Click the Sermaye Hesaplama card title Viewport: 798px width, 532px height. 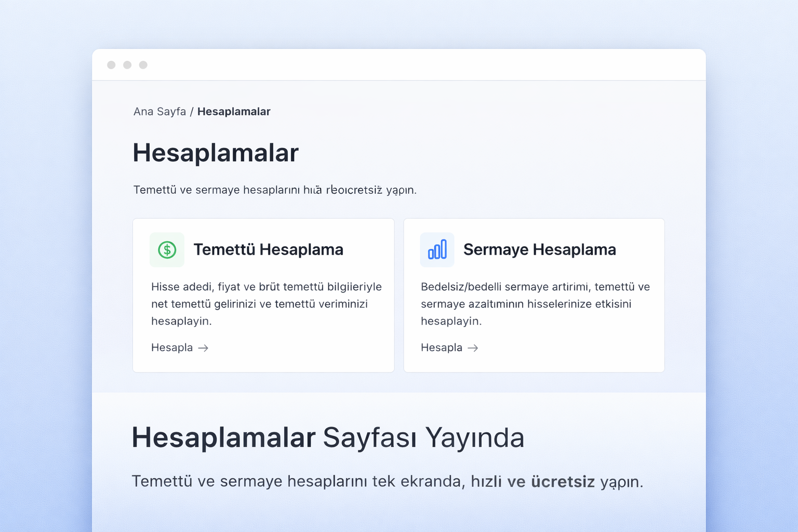[540, 249]
